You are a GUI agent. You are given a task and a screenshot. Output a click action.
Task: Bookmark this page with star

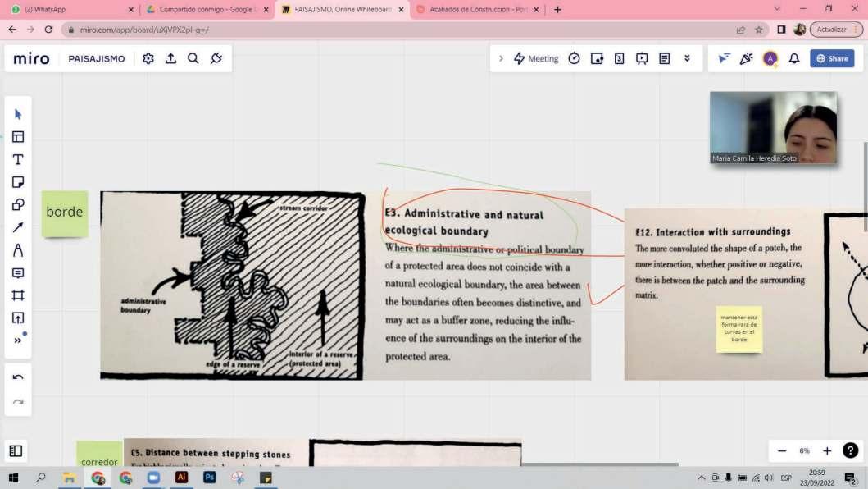pos(759,30)
